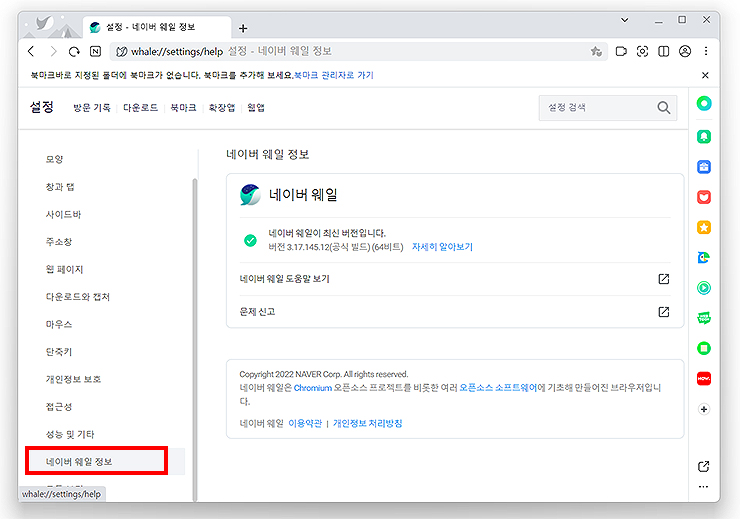Bookmark this page with the star icon
The image size is (740, 519).
click(596, 51)
